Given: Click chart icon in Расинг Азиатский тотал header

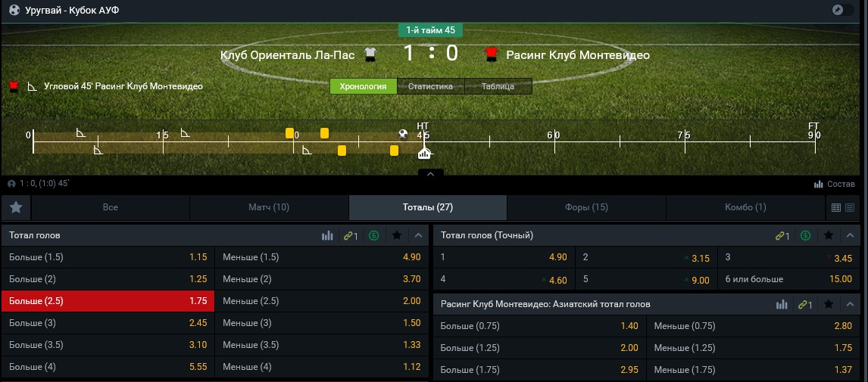Looking at the screenshot, I should pos(782,304).
